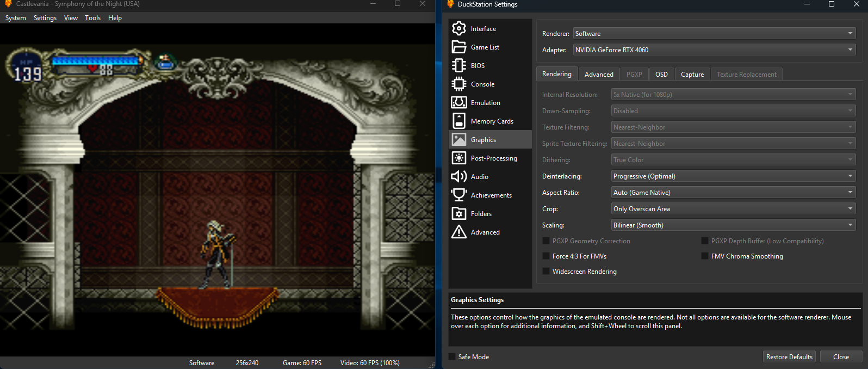Select the Folders settings icon
The height and width of the screenshot is (369, 868).
click(459, 213)
